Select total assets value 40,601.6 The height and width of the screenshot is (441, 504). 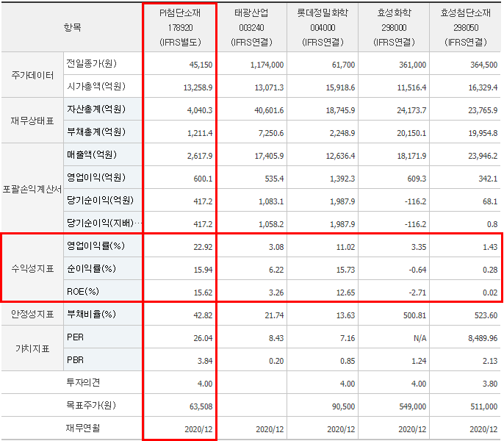point(269,110)
